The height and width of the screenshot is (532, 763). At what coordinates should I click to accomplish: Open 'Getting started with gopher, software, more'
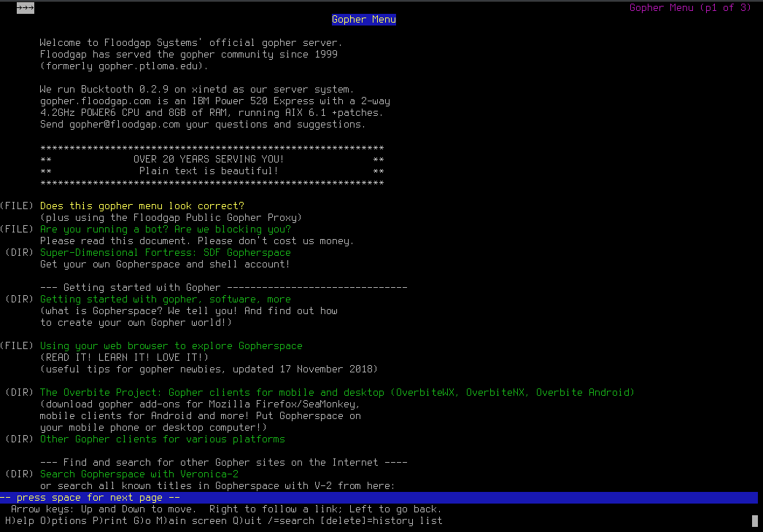tap(166, 300)
